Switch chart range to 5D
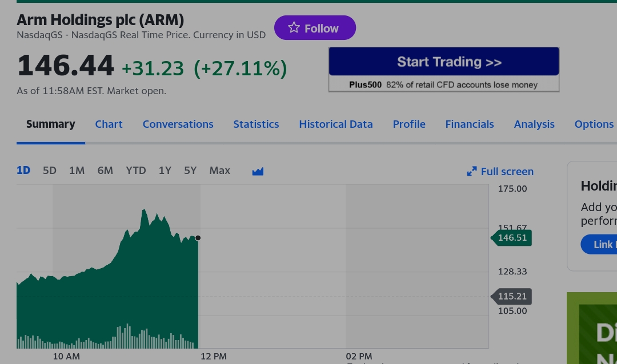The height and width of the screenshot is (364, 617). [50, 170]
